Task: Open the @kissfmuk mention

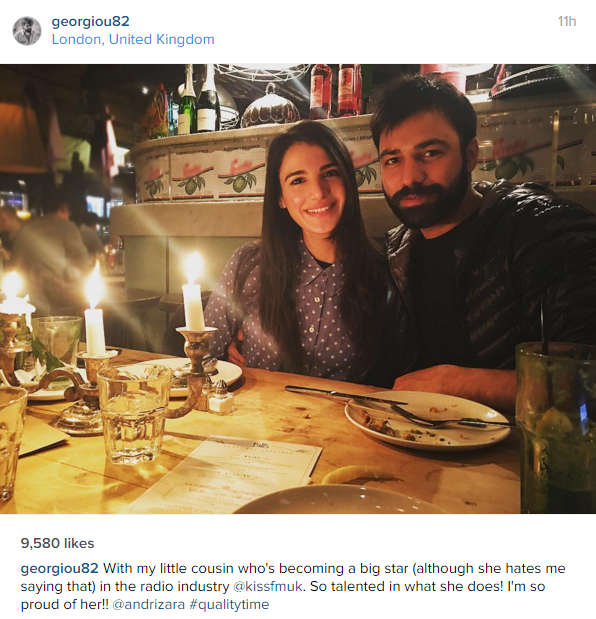Action: pyautogui.click(x=268, y=586)
